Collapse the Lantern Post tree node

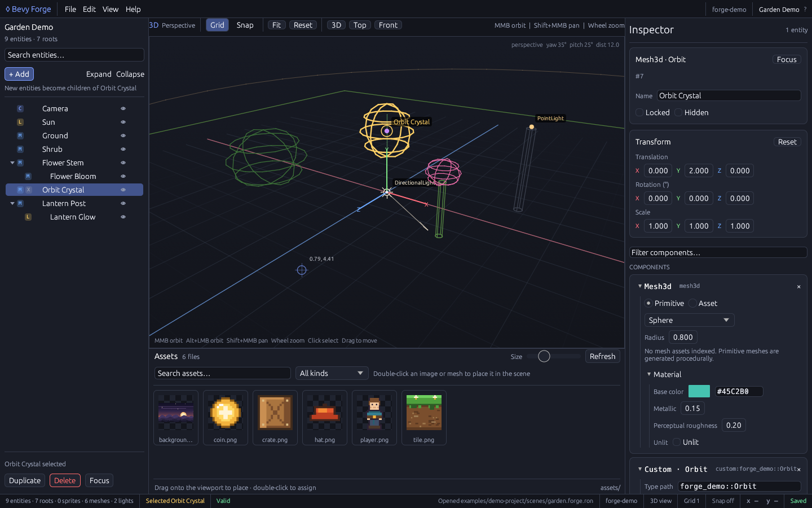tap(12, 203)
